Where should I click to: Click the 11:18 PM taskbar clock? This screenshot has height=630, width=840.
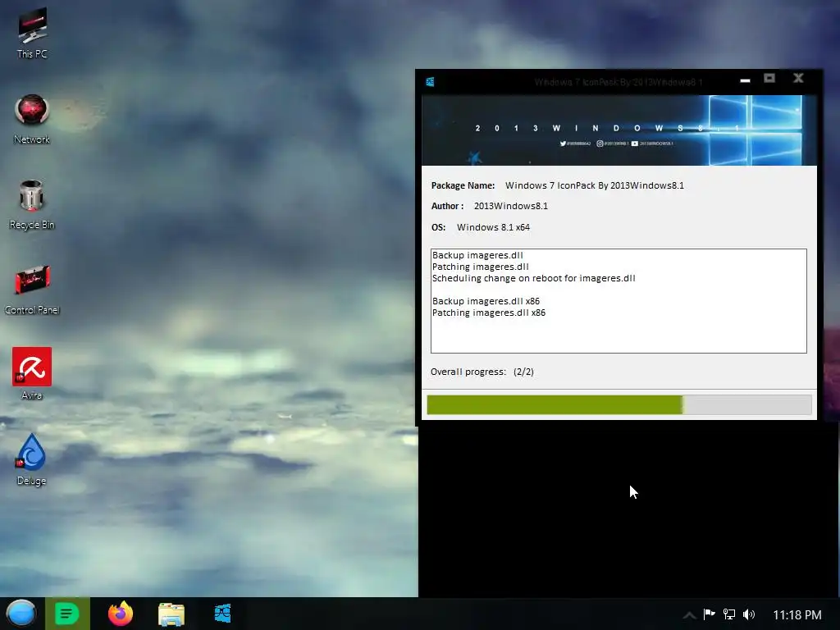tap(797, 614)
